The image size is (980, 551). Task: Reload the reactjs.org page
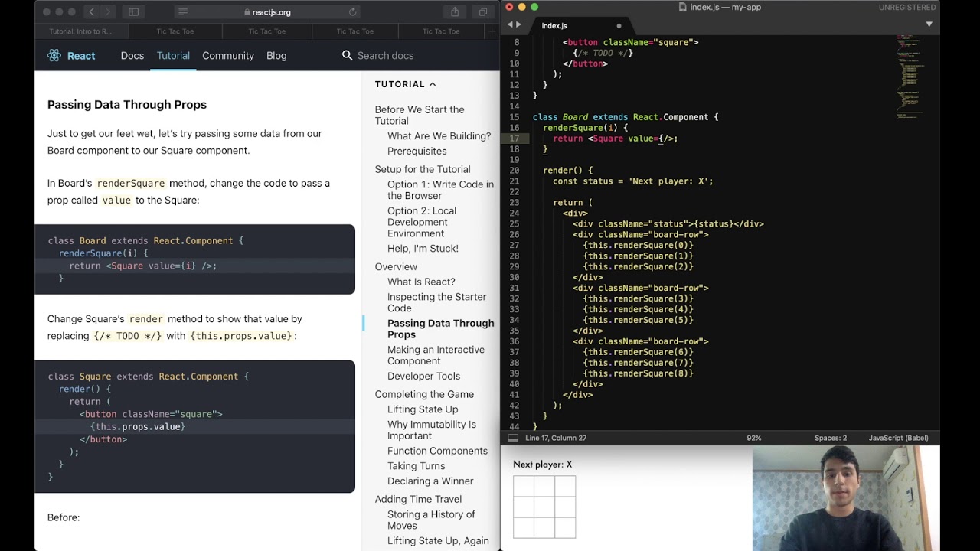tap(352, 12)
